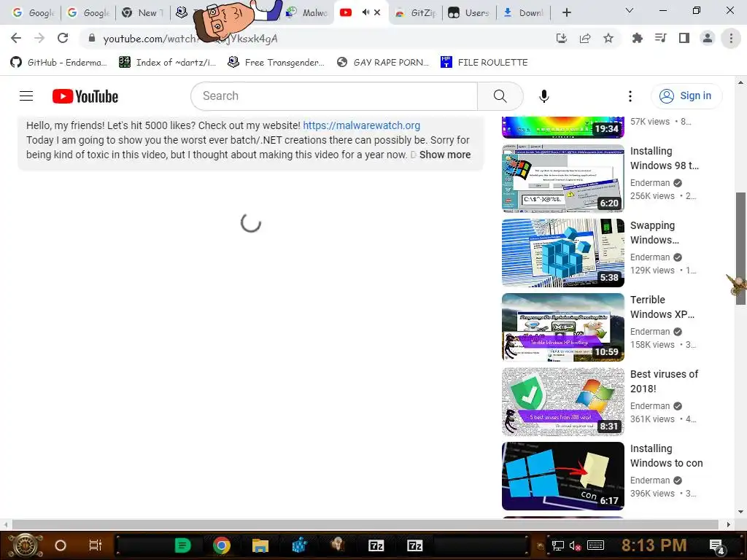Open the notification center icon
This screenshot has width=747, height=560.
pos(716,546)
